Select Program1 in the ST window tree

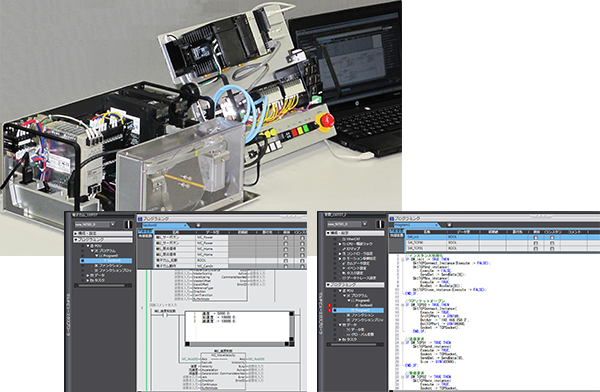(x=359, y=310)
